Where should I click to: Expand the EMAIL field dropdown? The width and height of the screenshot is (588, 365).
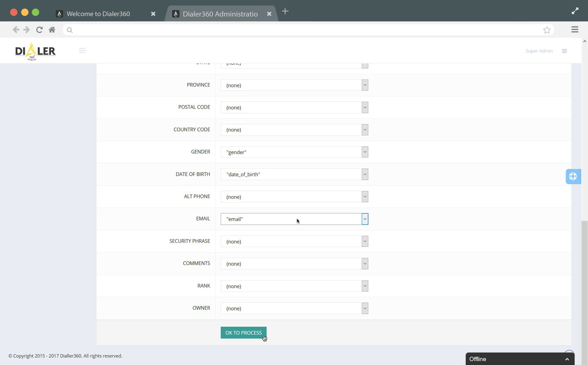pyautogui.click(x=364, y=219)
